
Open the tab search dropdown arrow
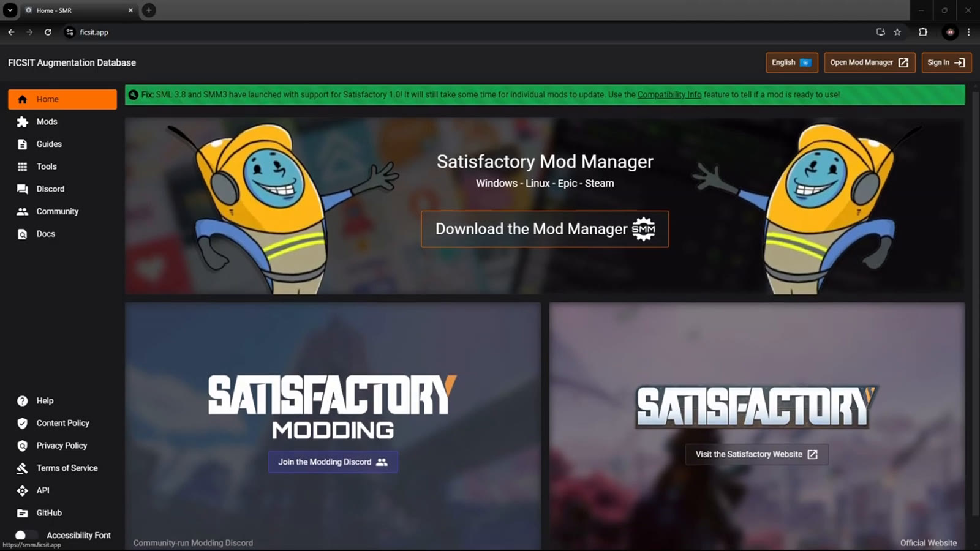10,10
